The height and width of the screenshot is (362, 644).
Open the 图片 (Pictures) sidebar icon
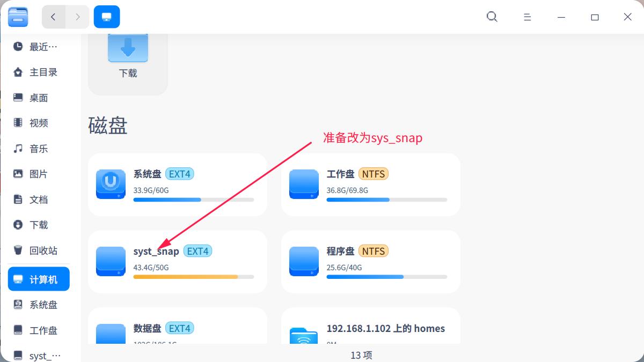coord(38,174)
